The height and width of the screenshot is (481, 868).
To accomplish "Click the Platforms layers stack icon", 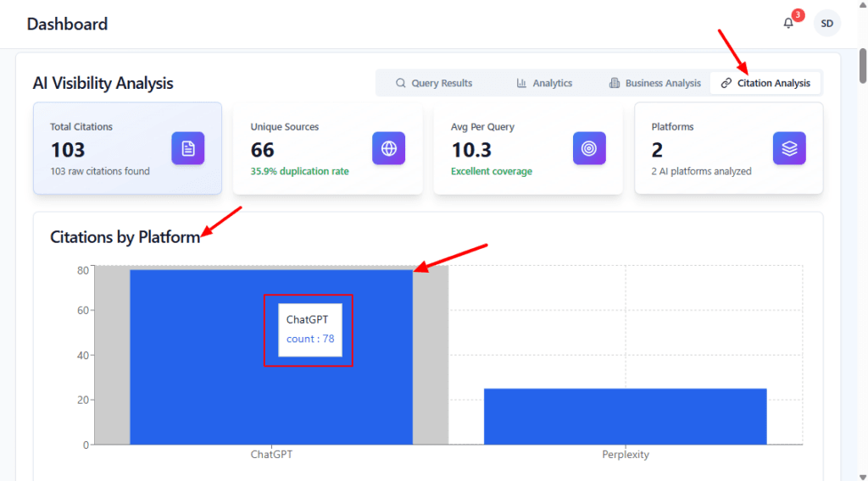I will click(x=789, y=148).
